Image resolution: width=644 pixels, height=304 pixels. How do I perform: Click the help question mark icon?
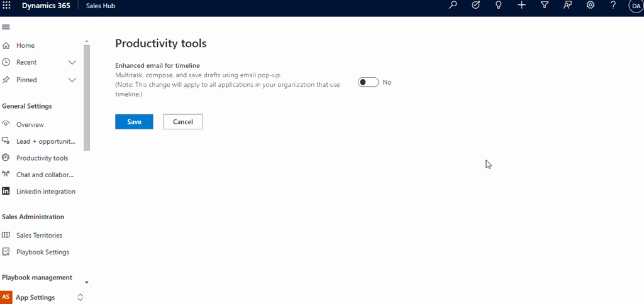pos(613,6)
